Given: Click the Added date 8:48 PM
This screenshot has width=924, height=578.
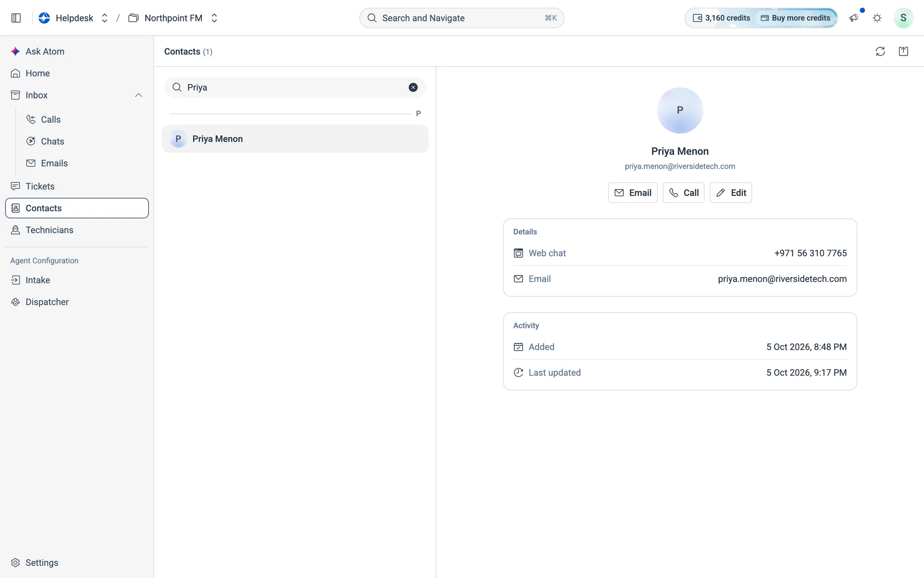Looking at the screenshot, I should [x=806, y=347].
